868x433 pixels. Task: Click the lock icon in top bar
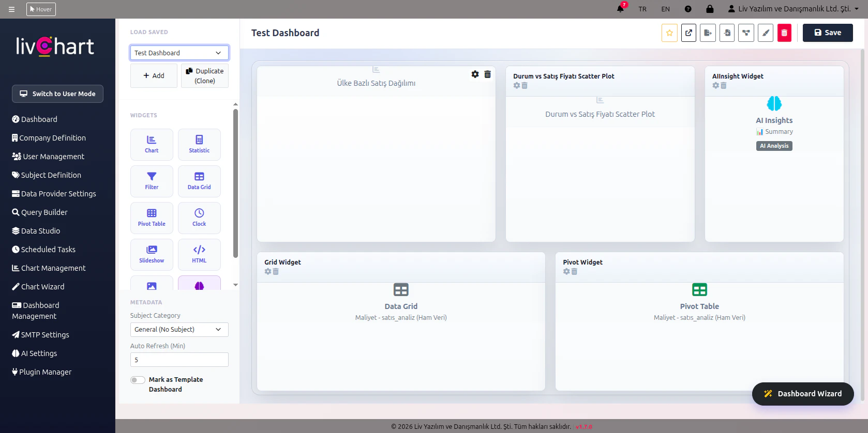click(x=710, y=9)
